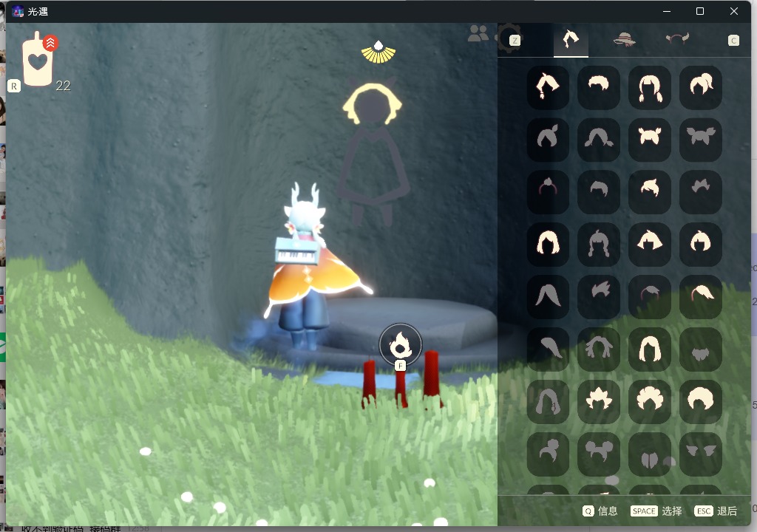
Task: Switch to the hairstyle tab
Action: [x=571, y=40]
